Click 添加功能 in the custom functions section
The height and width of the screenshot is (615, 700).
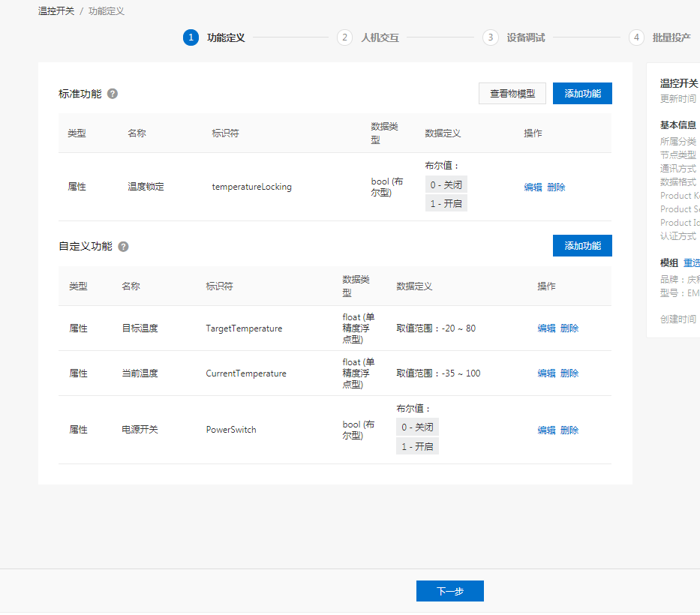[582, 245]
